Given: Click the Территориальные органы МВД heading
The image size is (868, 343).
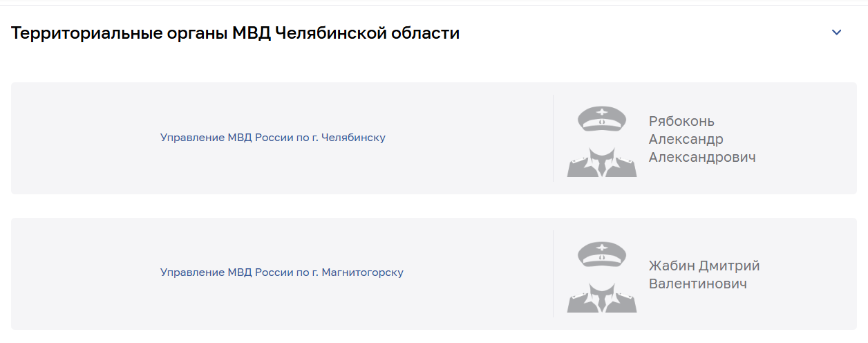Looking at the screenshot, I should tap(235, 33).
